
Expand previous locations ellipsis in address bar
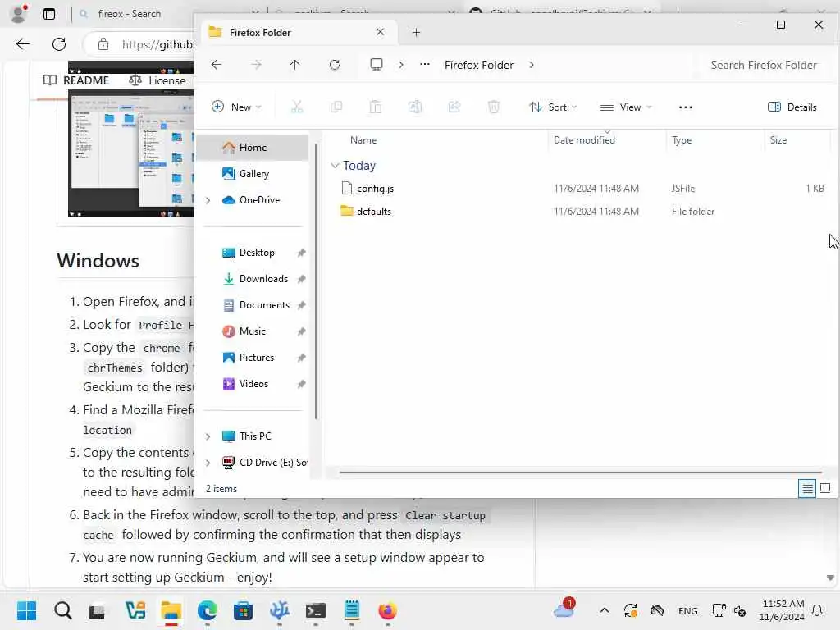click(x=425, y=65)
